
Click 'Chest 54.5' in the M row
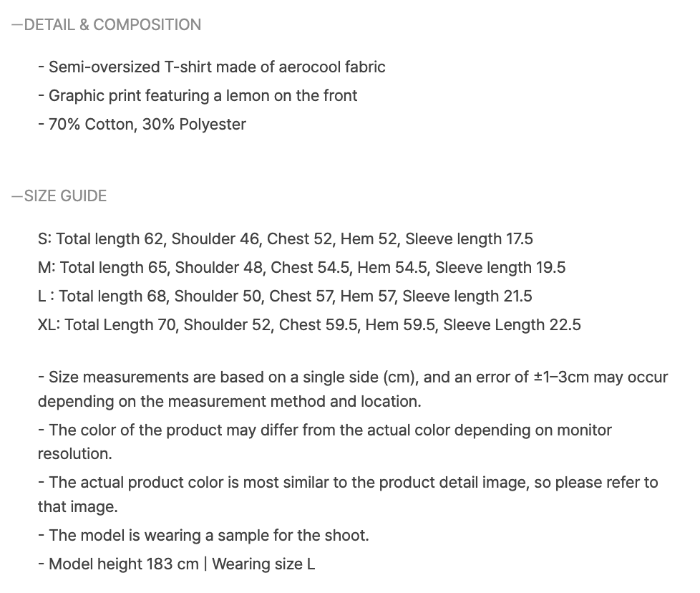click(x=310, y=267)
